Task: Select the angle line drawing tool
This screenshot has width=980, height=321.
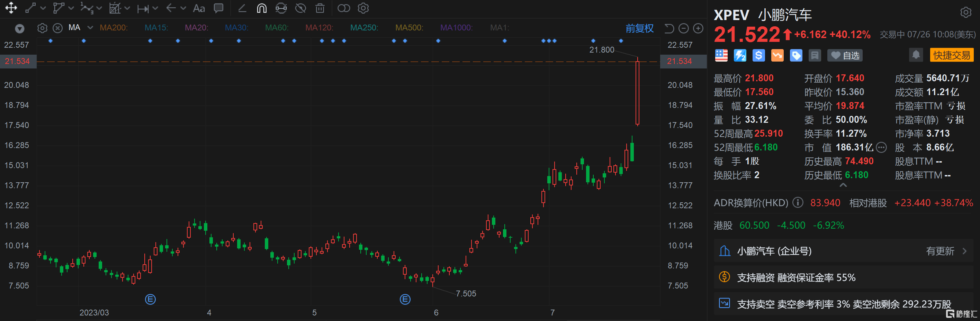Action: [x=242, y=8]
